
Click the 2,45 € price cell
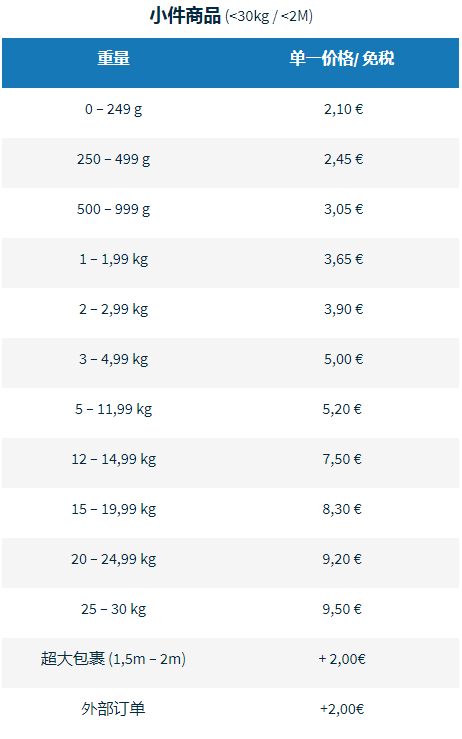coord(343,159)
